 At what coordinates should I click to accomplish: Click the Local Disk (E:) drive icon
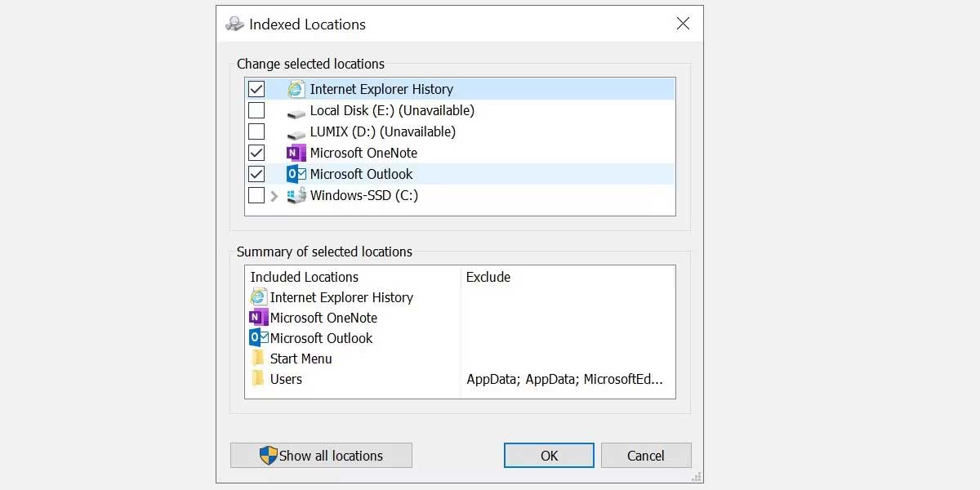tap(295, 110)
